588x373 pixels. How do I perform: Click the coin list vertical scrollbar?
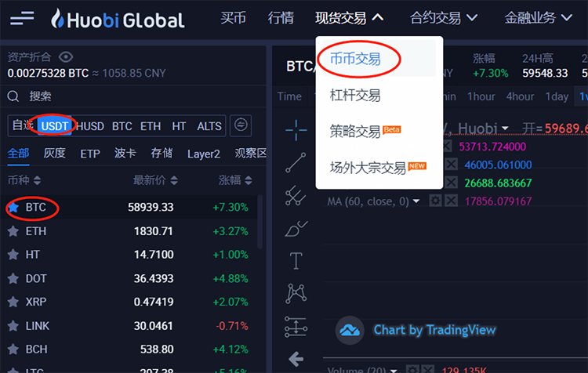260,221
